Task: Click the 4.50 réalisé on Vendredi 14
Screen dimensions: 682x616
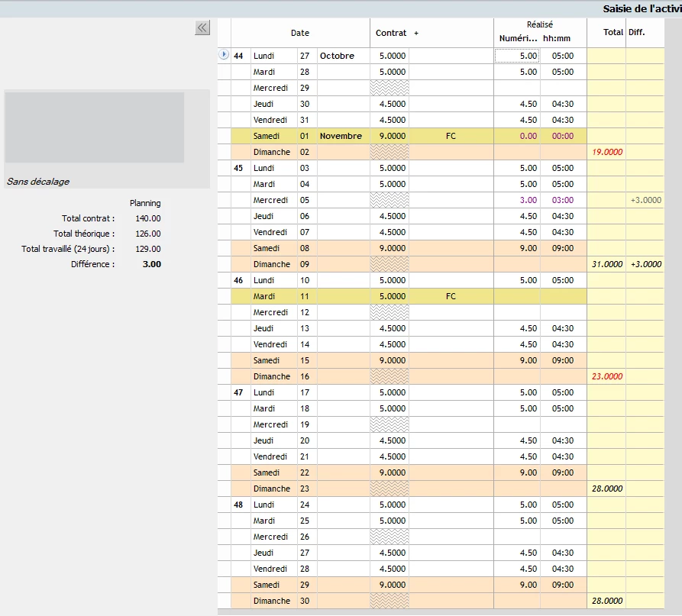Action: pos(528,344)
